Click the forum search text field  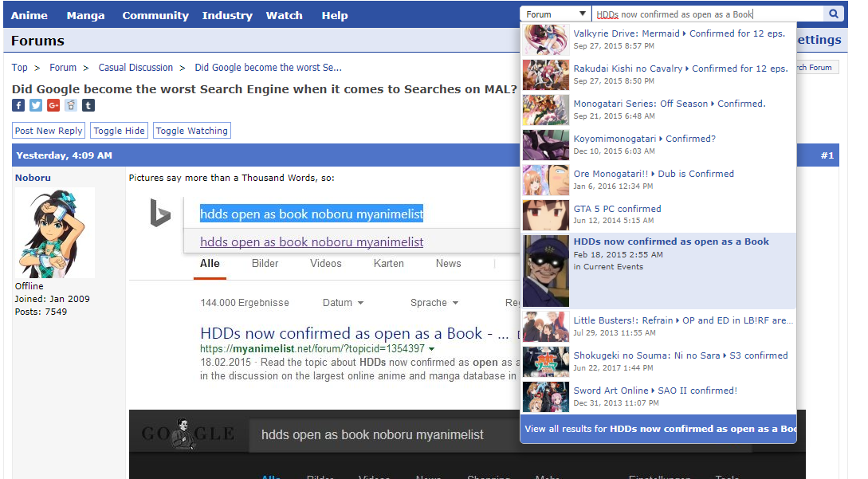coord(708,14)
